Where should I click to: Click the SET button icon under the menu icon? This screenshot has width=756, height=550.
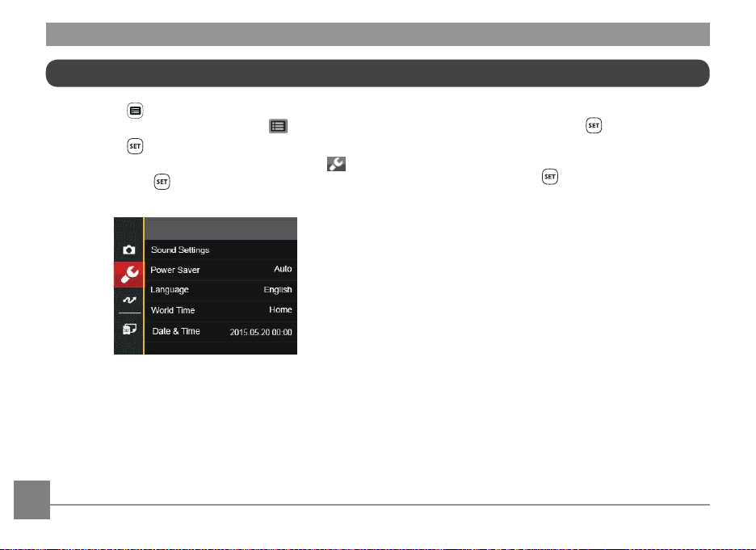tap(135, 146)
